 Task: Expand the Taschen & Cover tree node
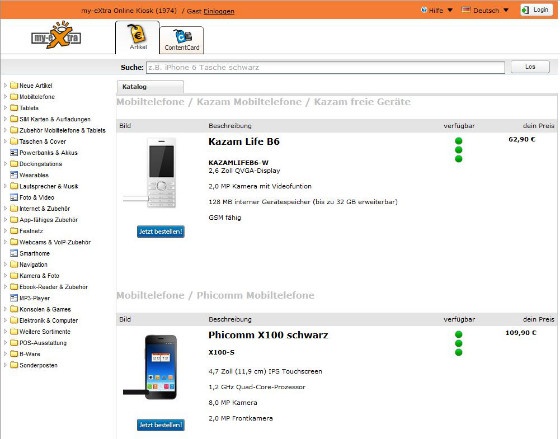coord(5,141)
